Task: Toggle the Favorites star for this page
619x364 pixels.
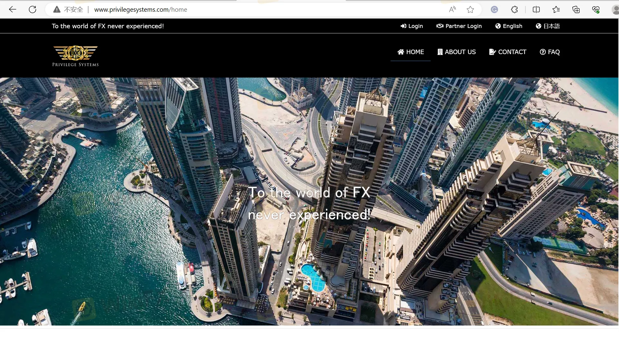Action: pyautogui.click(x=470, y=9)
